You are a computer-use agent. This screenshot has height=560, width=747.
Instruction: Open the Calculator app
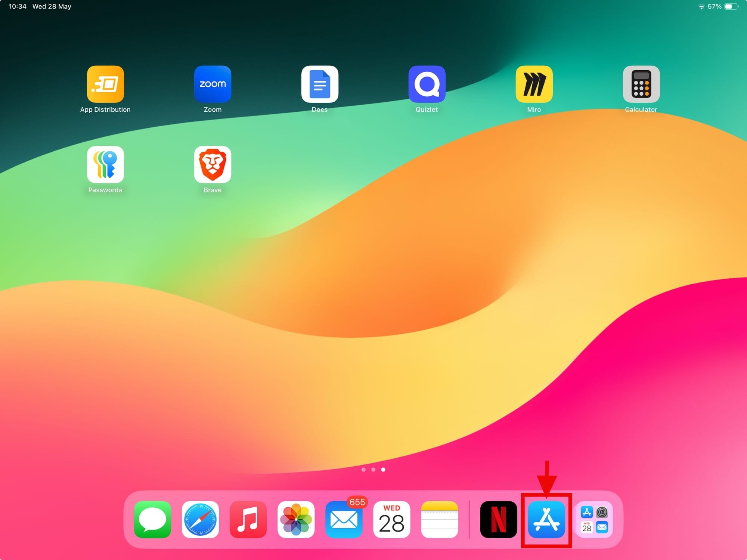(x=641, y=84)
